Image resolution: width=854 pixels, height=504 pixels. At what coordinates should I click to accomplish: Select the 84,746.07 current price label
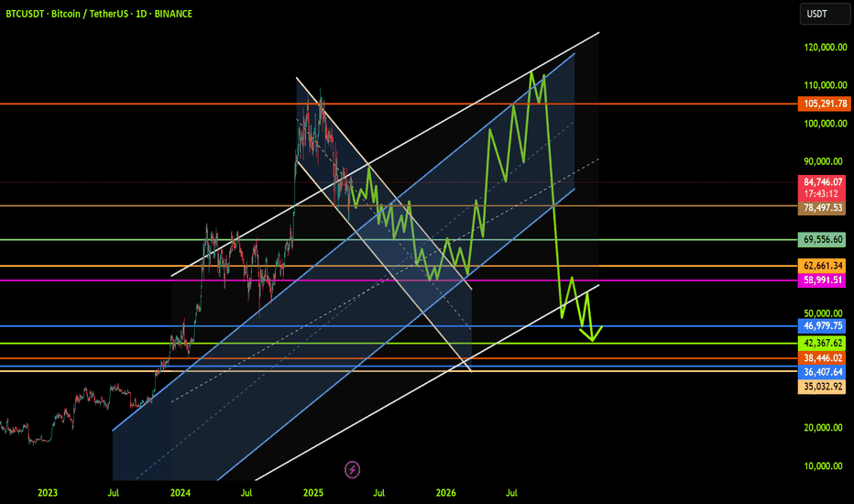pos(822,182)
